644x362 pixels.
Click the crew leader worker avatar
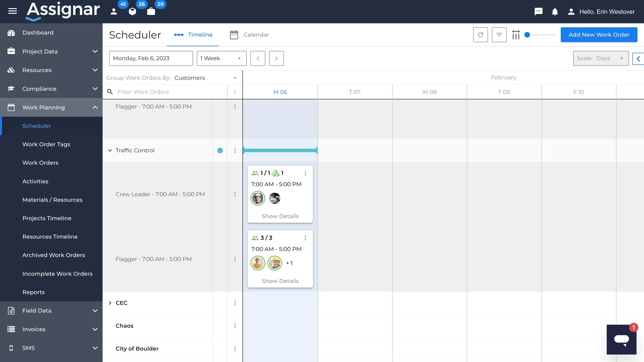[x=258, y=198]
